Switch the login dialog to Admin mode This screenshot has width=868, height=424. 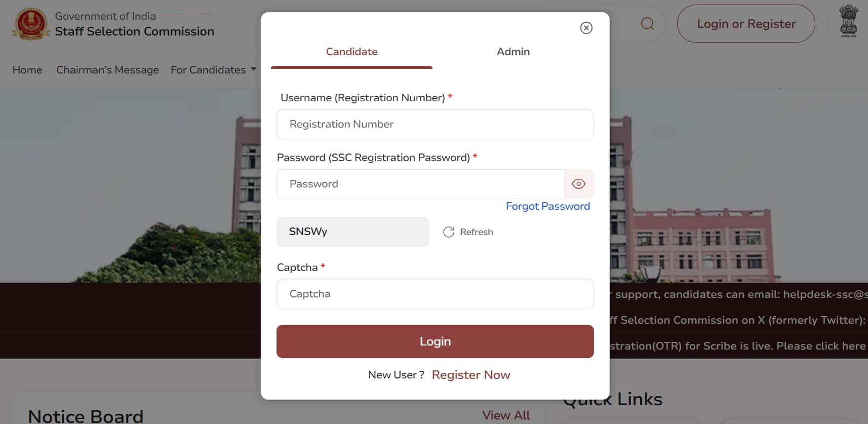[x=513, y=51]
